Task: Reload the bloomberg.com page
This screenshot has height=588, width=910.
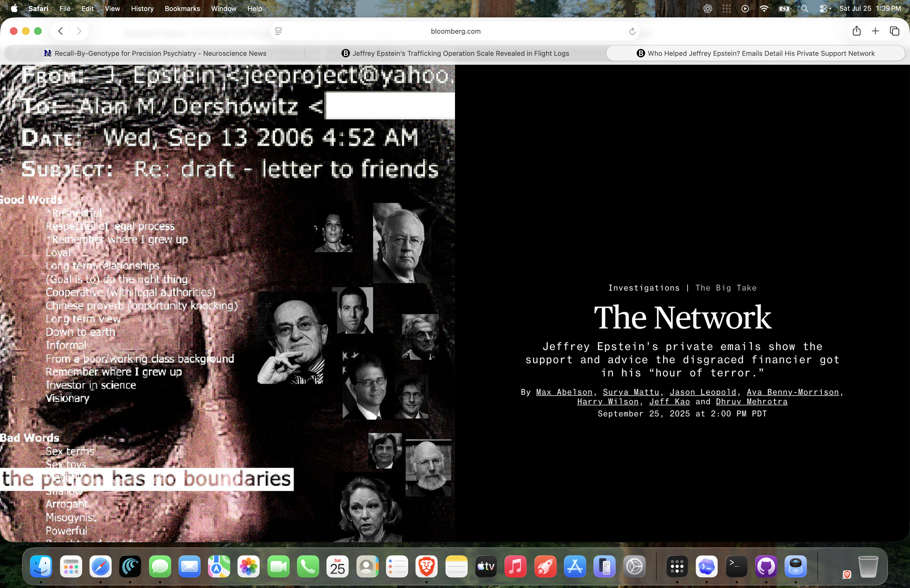Action: [632, 31]
